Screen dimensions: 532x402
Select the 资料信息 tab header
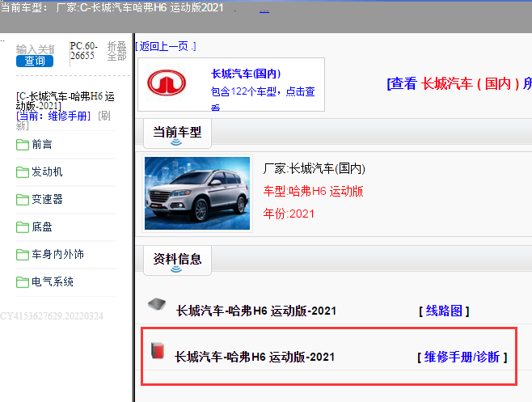177,259
